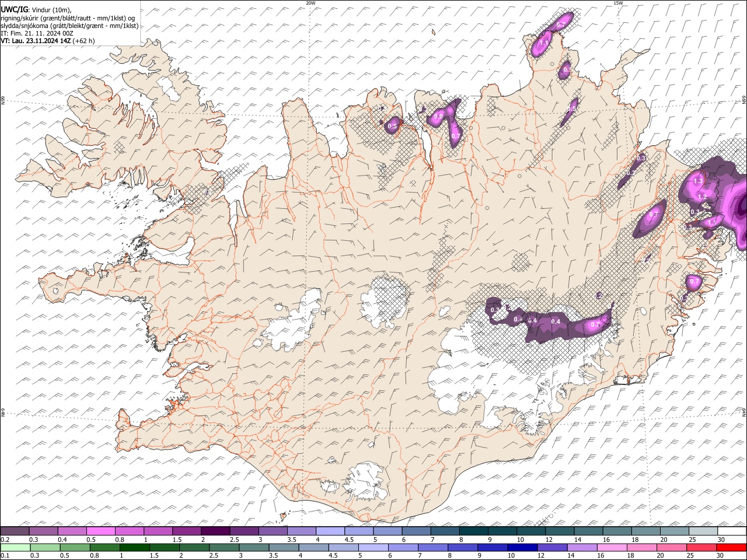
Task: Click the "slydda/snjókoma" legend description line
Action: [70, 26]
